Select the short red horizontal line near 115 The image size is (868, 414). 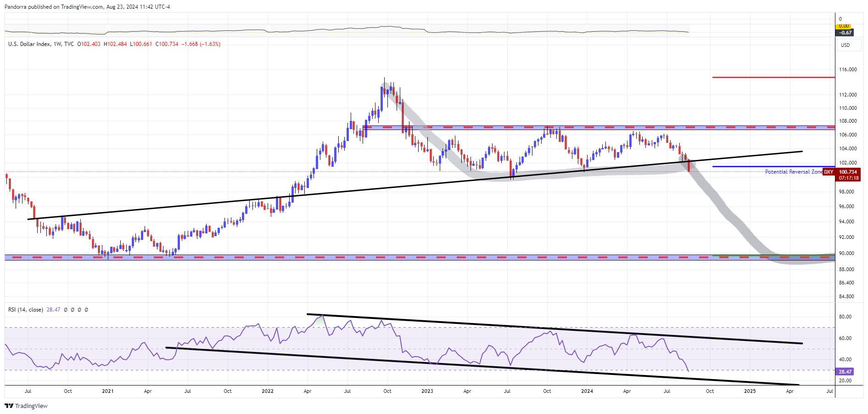point(773,77)
